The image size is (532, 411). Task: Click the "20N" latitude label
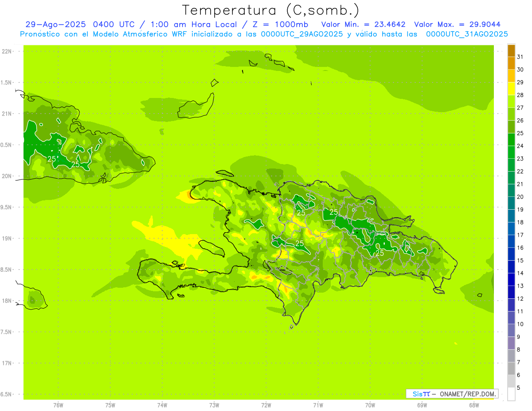click(7, 176)
